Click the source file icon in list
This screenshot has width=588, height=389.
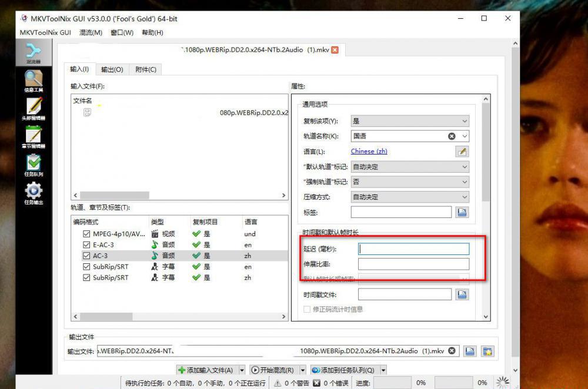click(x=87, y=112)
